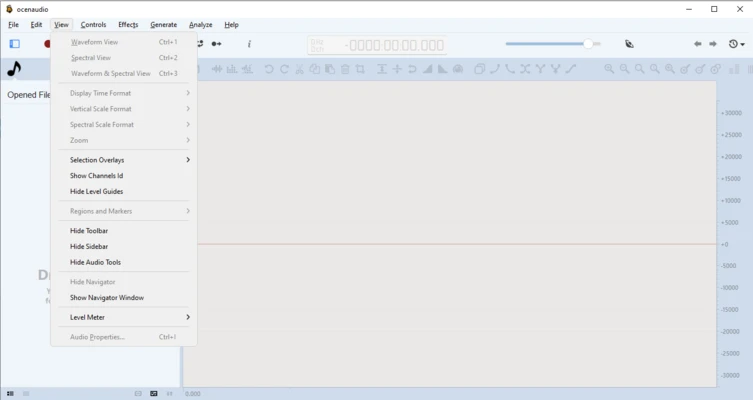This screenshot has height=400, width=753.
Task: Click the trash delete icon
Action: tap(345, 69)
